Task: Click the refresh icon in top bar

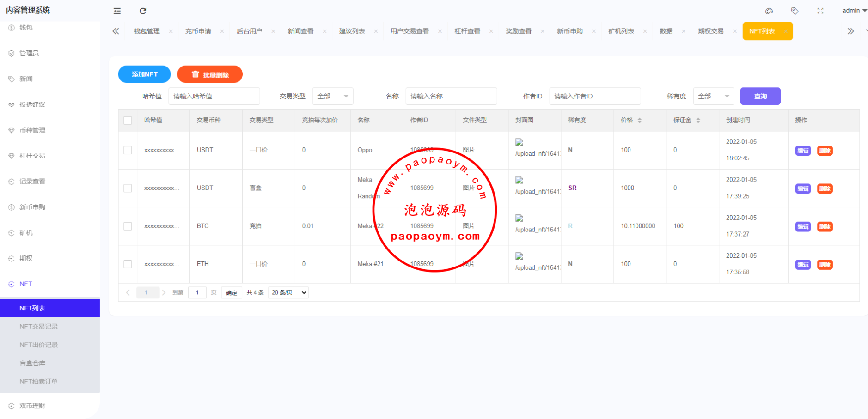Action: [143, 11]
